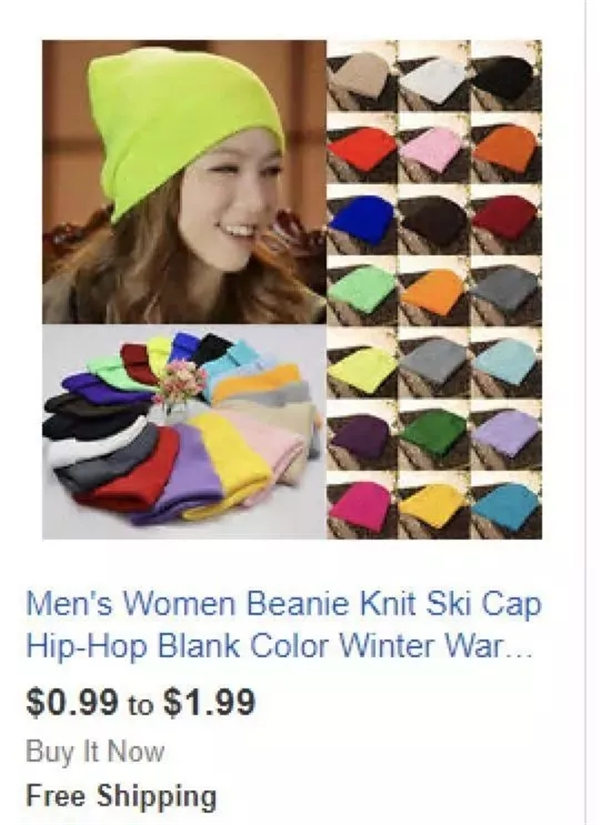Select the dark purple beanie swatch
The height and width of the screenshot is (825, 600).
coord(362,435)
